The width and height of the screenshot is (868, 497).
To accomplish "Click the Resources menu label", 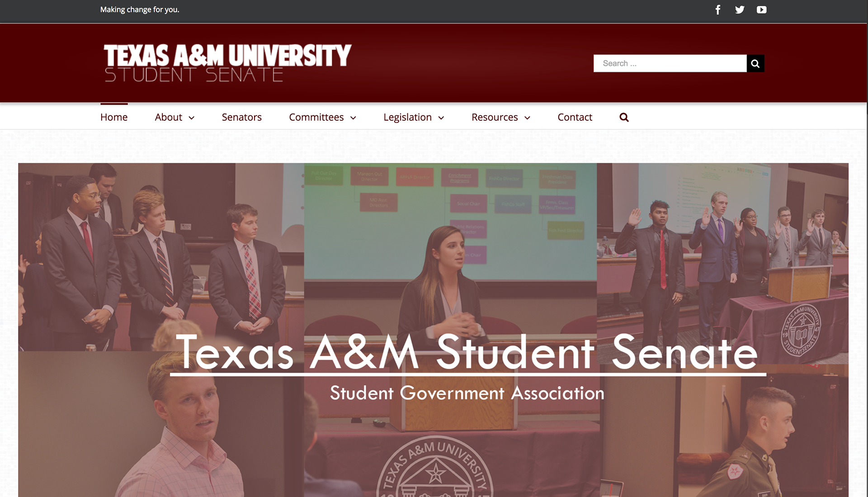I will click(495, 117).
